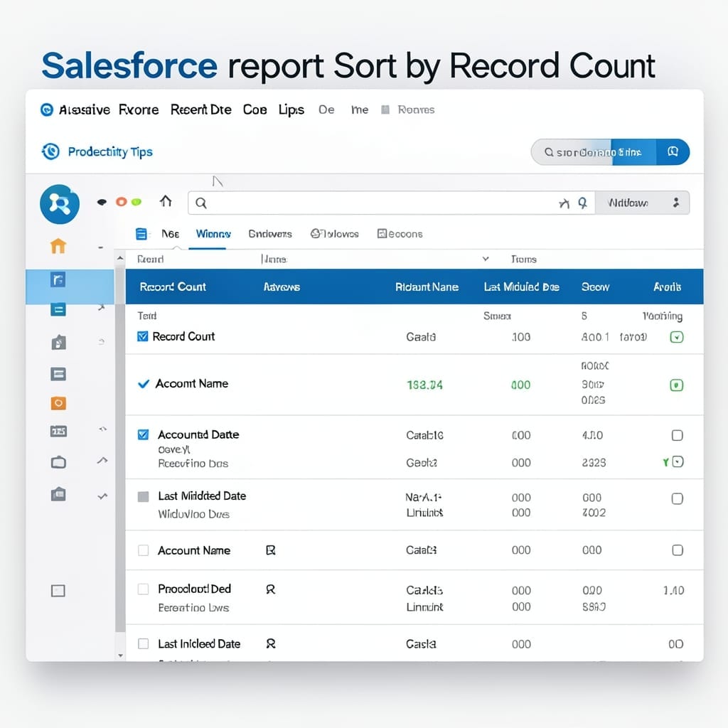The height and width of the screenshot is (728, 728).
Task: Click the gray card icon in the sidebar
Action: 58,374
